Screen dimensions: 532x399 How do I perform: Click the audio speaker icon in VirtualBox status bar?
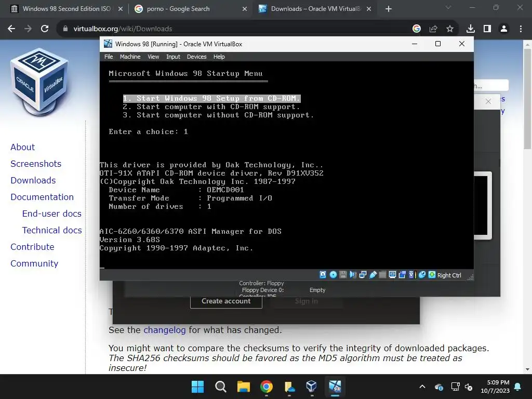pyautogui.click(x=353, y=275)
